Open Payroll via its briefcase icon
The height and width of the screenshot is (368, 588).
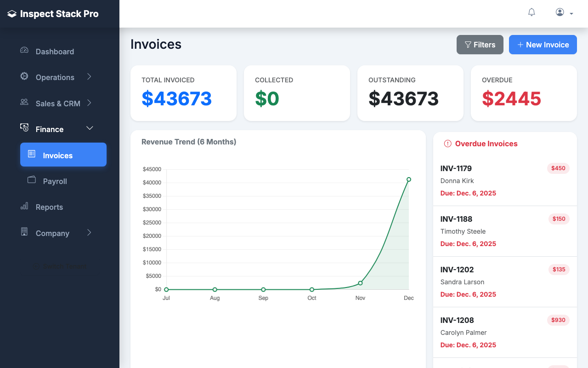click(31, 180)
